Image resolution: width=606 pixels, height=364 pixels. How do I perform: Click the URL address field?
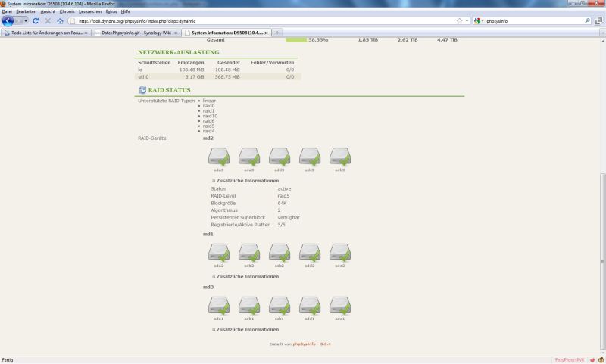pyautogui.click(x=258, y=21)
